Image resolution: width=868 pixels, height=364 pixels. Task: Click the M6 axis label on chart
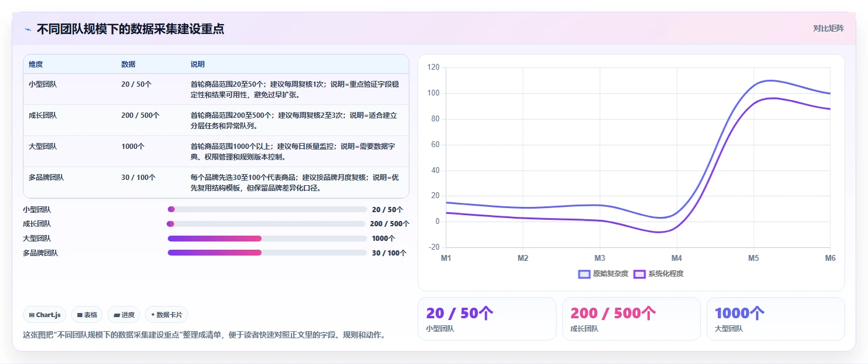(x=830, y=258)
